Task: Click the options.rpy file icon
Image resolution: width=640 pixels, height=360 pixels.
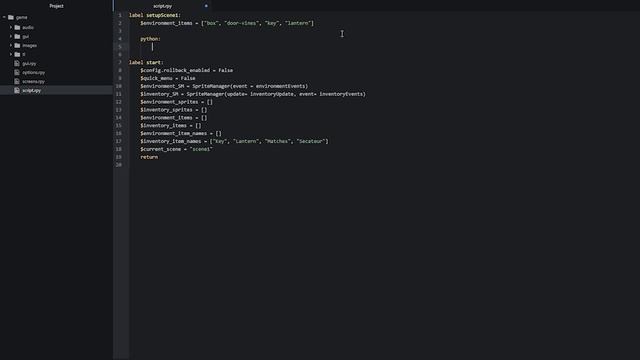Action: [17, 72]
